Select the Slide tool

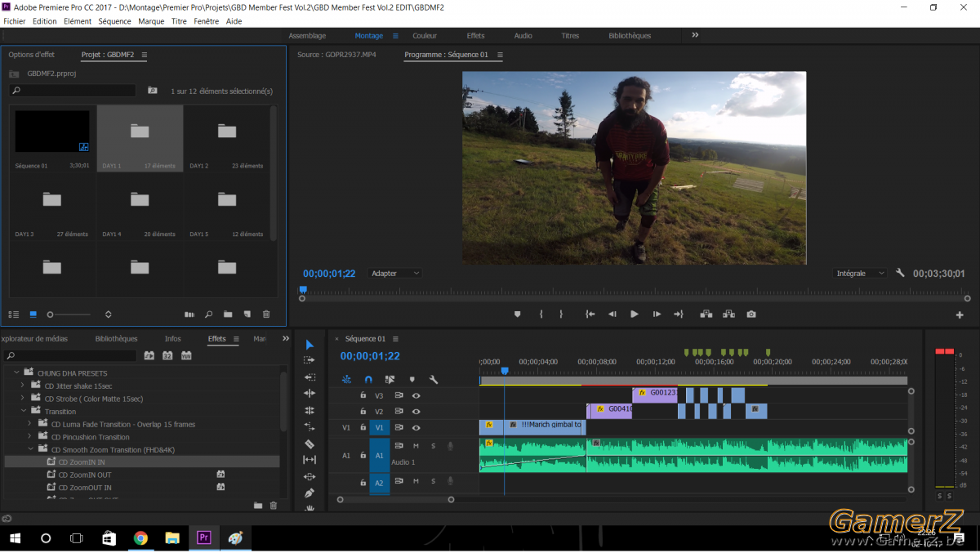(x=309, y=476)
